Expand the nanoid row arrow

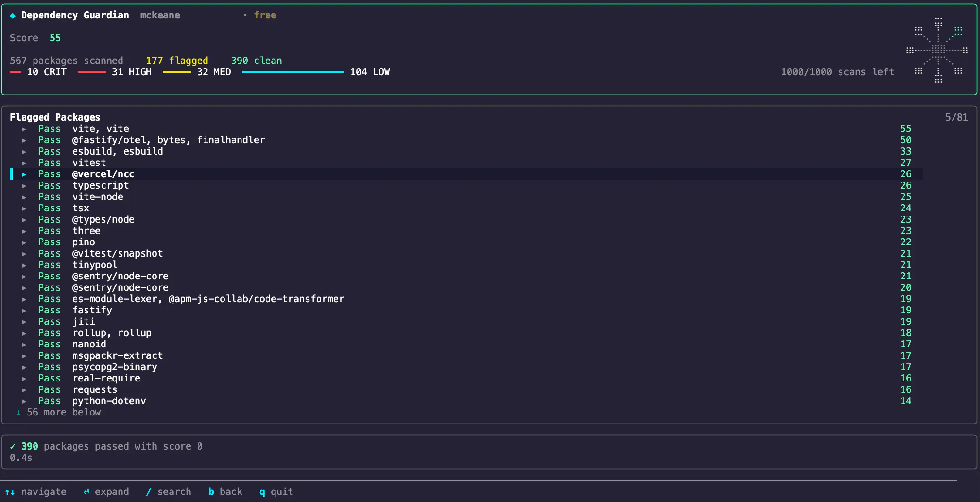point(24,345)
